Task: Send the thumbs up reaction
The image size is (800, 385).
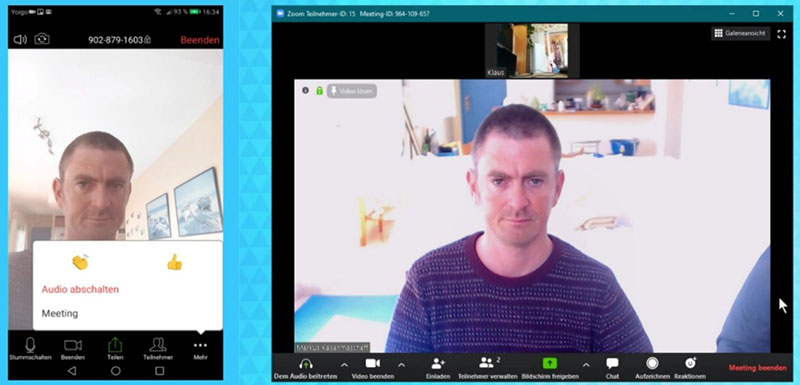Action: (x=174, y=262)
